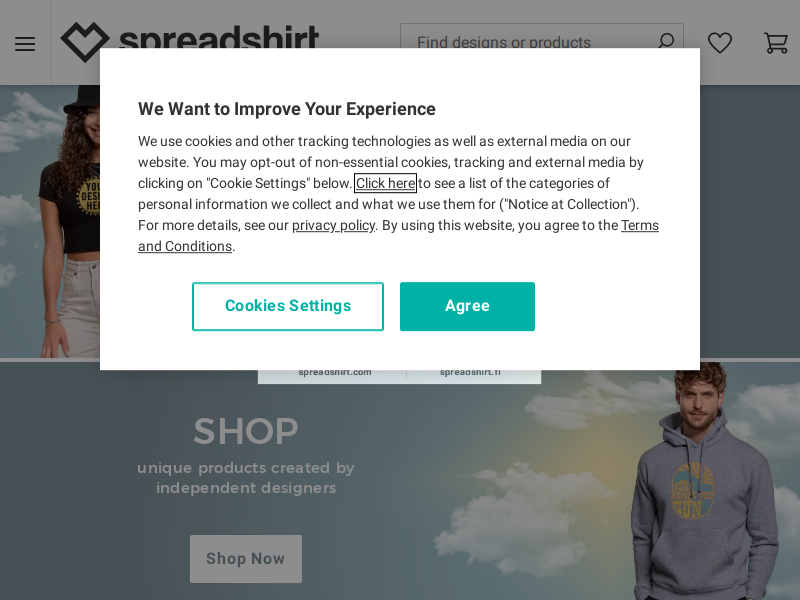Click the Agree button
The height and width of the screenshot is (600, 800).
[x=467, y=306]
